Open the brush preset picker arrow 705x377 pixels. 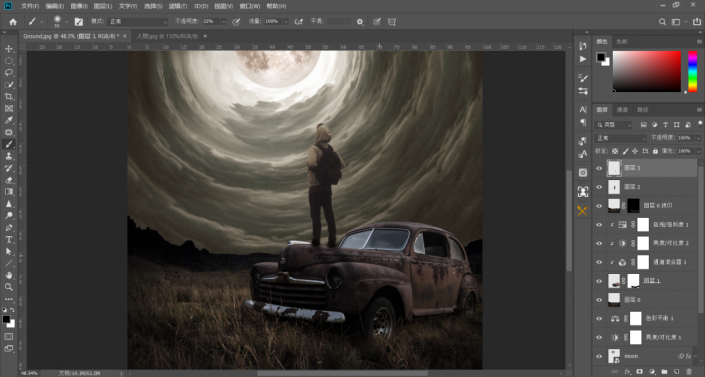(67, 22)
